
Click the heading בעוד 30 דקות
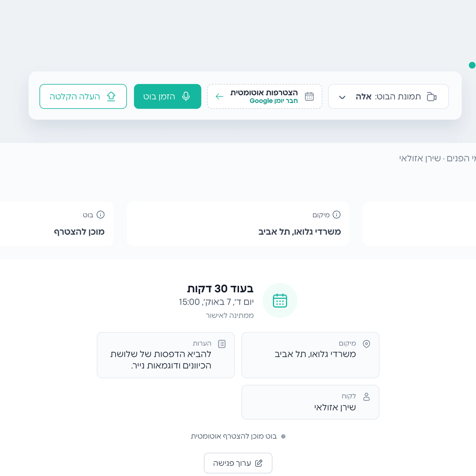point(220,288)
